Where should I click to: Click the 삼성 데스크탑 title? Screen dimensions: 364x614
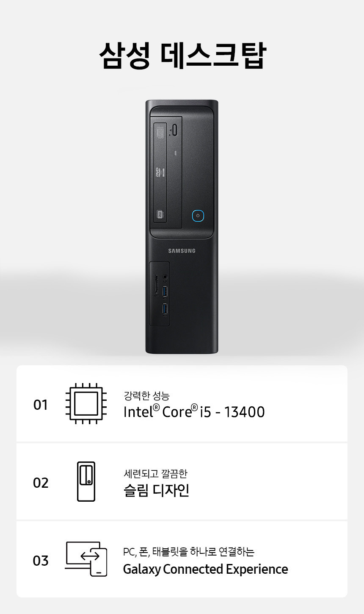click(x=182, y=56)
